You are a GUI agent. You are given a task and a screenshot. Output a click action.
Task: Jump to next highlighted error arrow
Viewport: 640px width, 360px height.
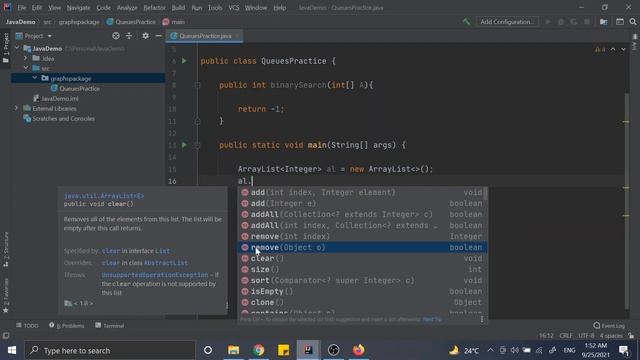click(x=623, y=49)
